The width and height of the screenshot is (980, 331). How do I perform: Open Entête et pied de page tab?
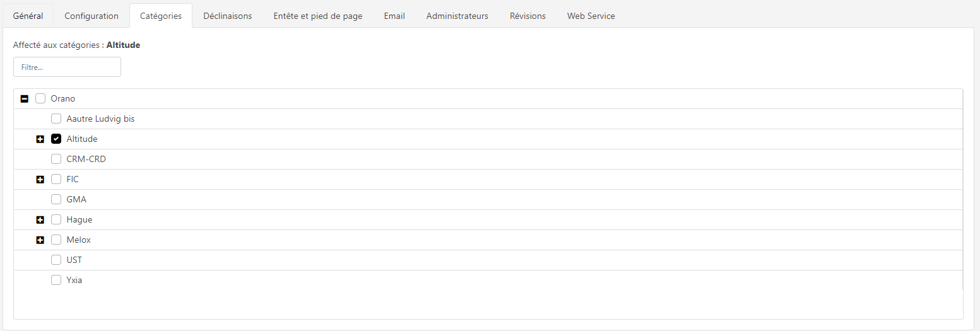(x=318, y=16)
